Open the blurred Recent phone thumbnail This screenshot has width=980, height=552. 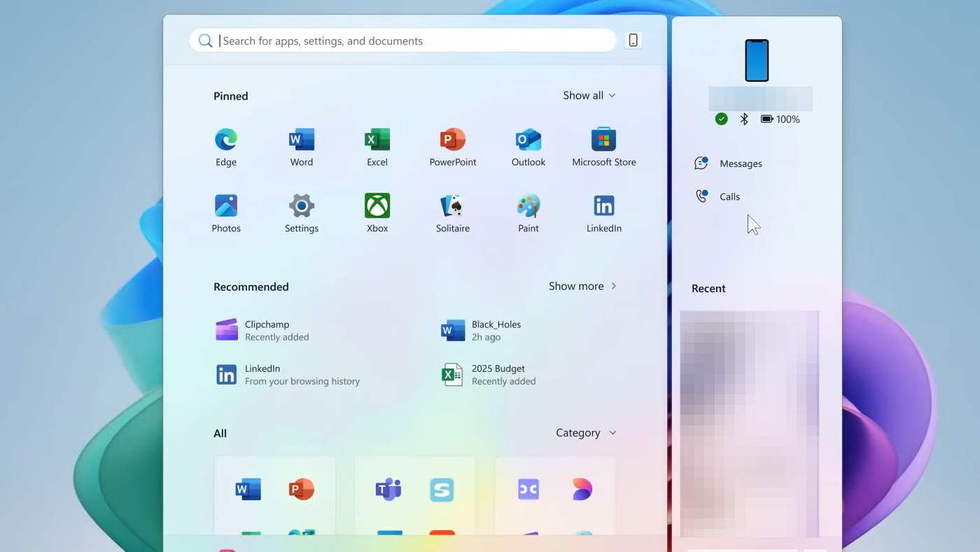tap(749, 424)
